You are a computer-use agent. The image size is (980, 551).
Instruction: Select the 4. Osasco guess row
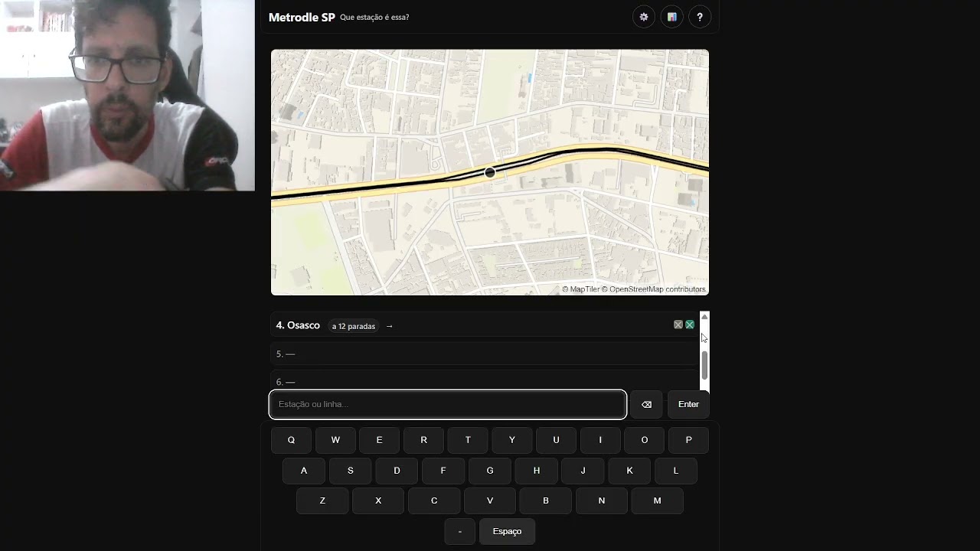coord(485,325)
